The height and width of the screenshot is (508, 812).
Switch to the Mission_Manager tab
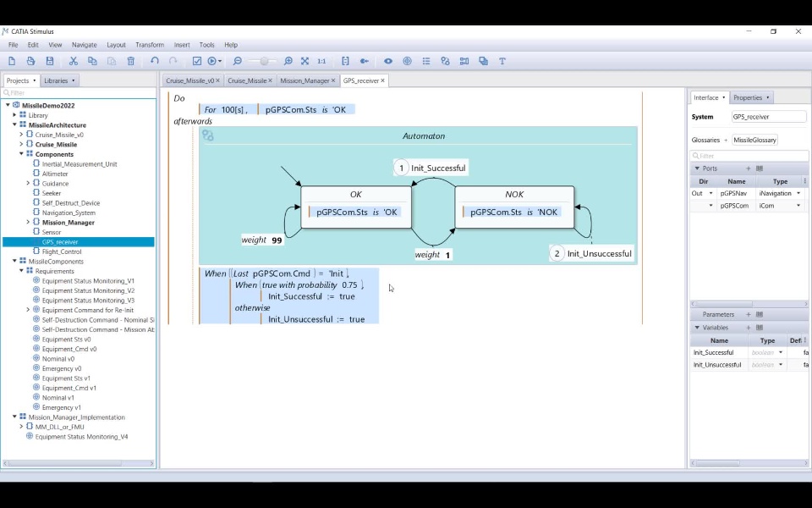click(304, 81)
